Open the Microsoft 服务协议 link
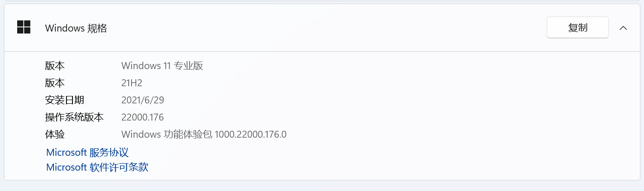Image resolution: width=644 pixels, height=191 pixels. point(87,153)
